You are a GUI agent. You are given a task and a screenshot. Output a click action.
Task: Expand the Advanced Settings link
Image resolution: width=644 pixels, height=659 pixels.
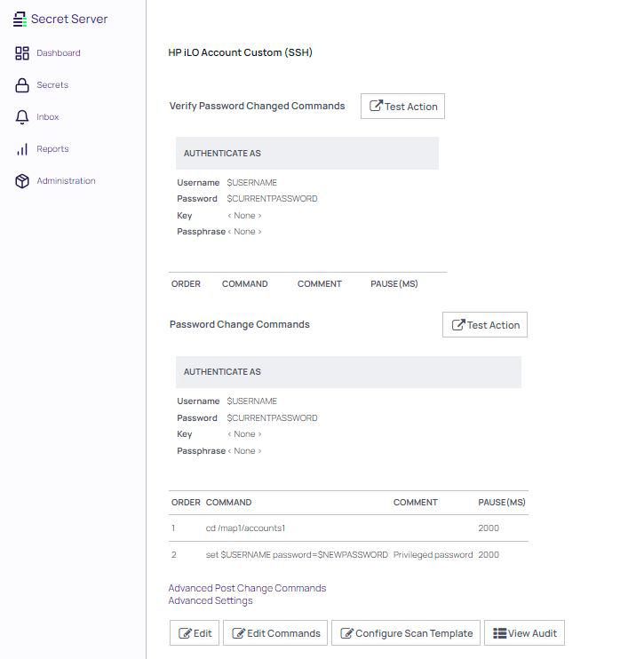click(x=211, y=601)
